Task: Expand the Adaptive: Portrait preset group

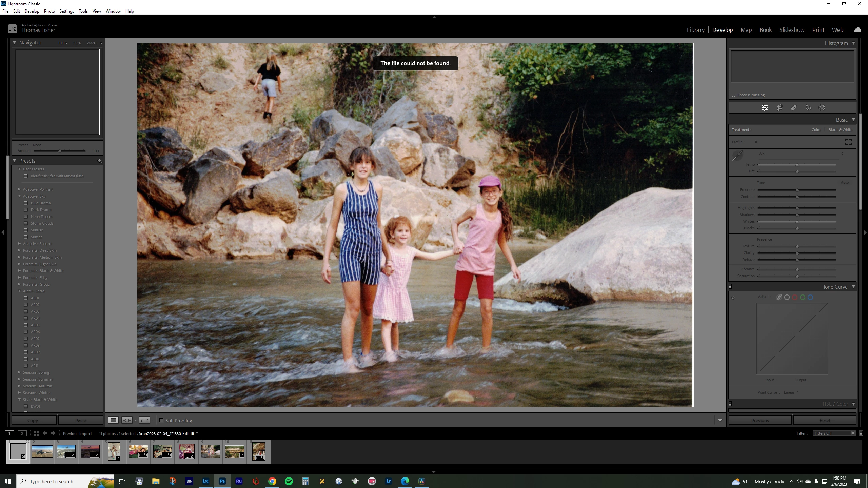Action: (x=19, y=189)
